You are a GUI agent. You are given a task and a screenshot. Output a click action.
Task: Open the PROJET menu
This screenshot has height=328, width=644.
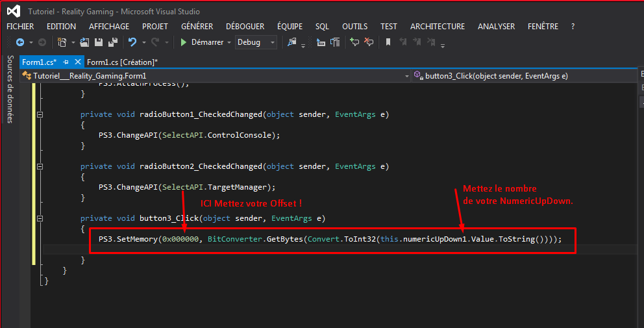coord(155,27)
